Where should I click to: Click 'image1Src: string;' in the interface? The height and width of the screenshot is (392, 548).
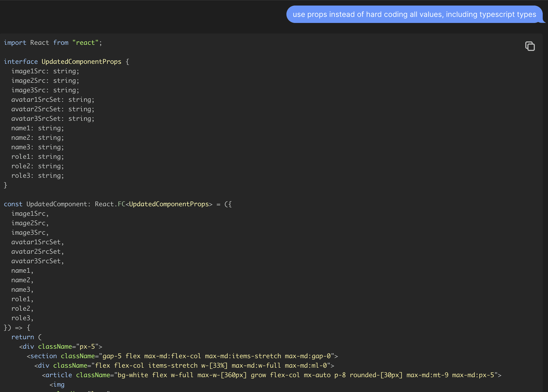coord(45,71)
